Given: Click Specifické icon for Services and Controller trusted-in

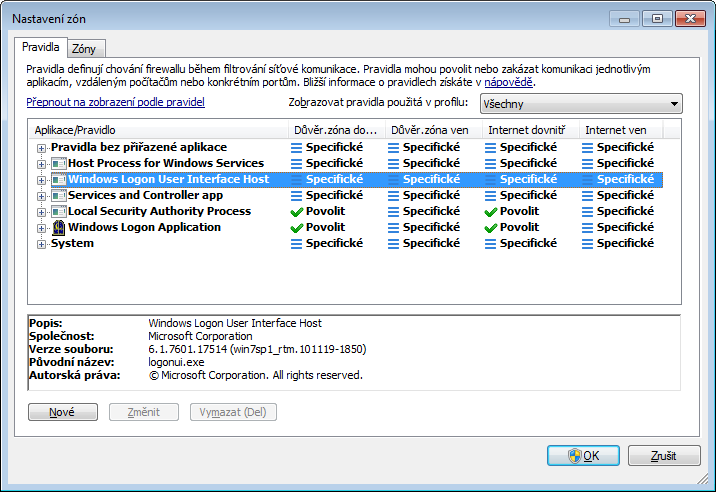Looking at the screenshot, I should click(x=297, y=196).
